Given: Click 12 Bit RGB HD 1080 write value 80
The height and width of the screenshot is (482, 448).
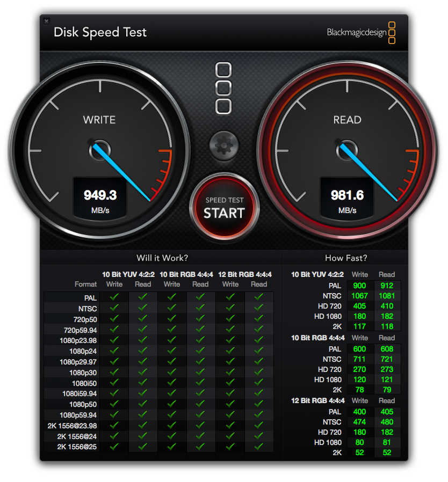Looking at the screenshot, I should [359, 442].
